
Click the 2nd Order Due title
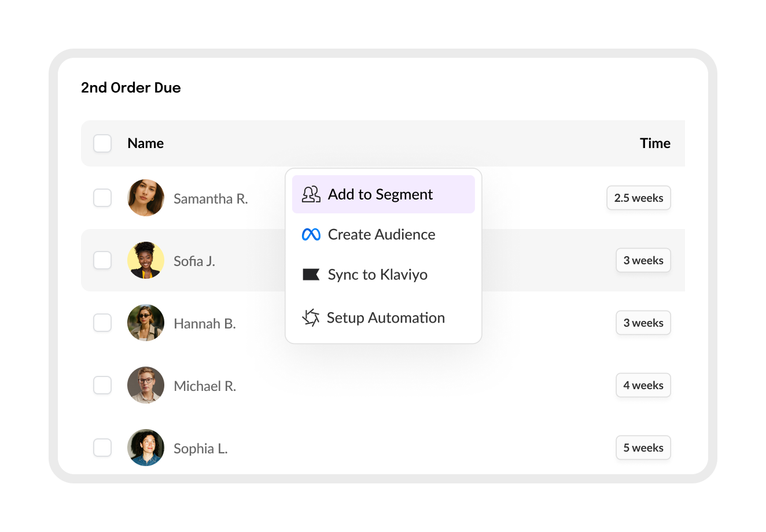tap(131, 88)
